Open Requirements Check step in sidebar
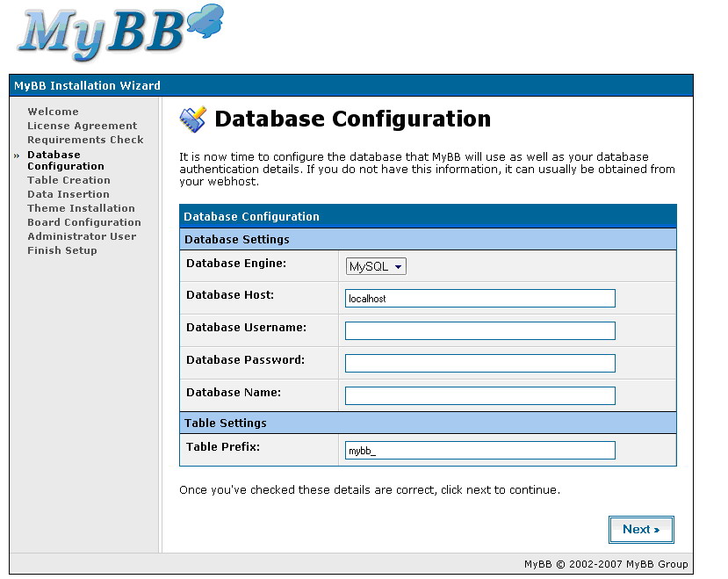The width and height of the screenshot is (728, 579). pos(85,140)
